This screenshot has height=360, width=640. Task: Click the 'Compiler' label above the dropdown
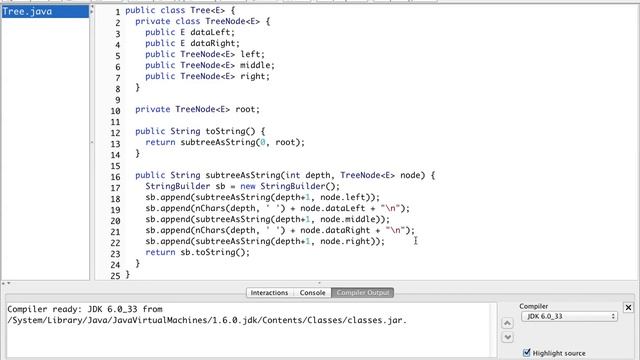(533, 306)
